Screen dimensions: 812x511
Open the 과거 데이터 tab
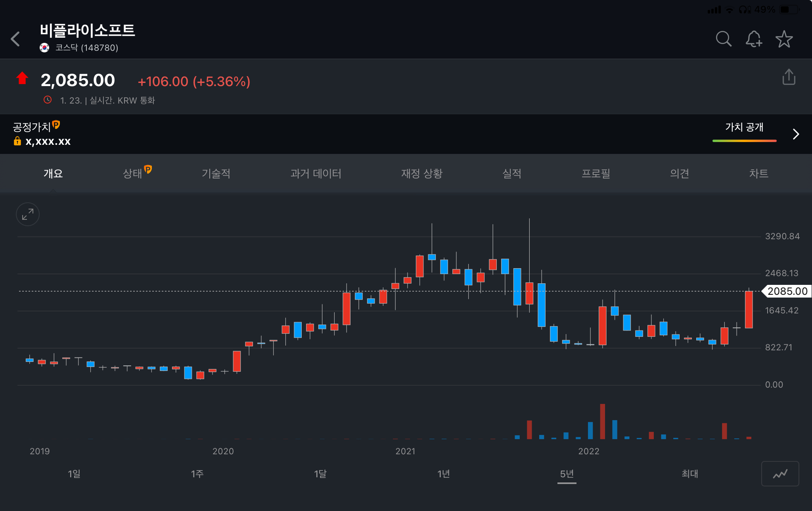click(x=316, y=173)
